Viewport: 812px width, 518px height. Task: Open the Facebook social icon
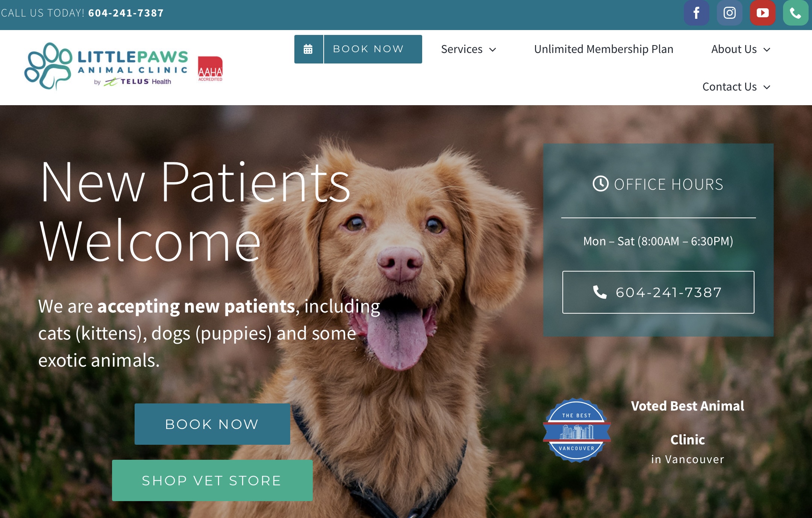[696, 13]
